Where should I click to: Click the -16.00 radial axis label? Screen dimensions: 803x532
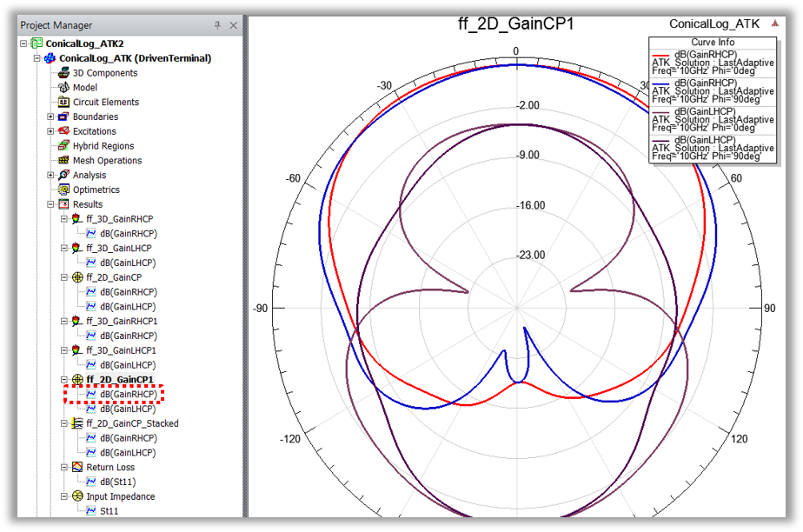(530, 205)
